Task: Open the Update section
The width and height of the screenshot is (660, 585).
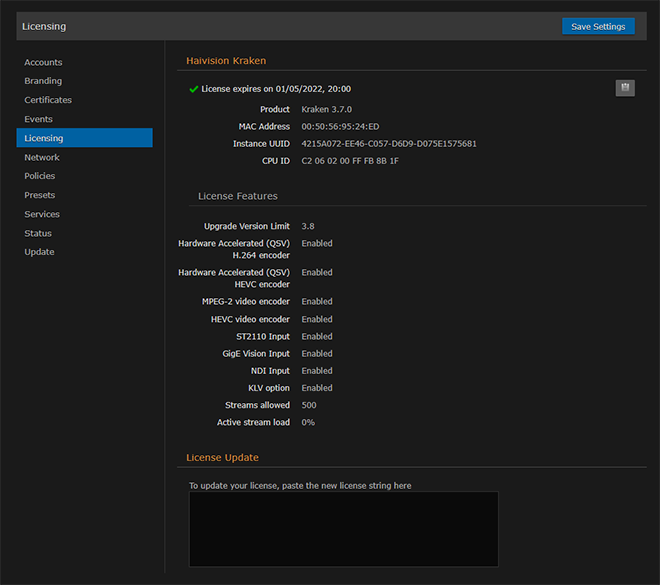Action: (x=39, y=252)
